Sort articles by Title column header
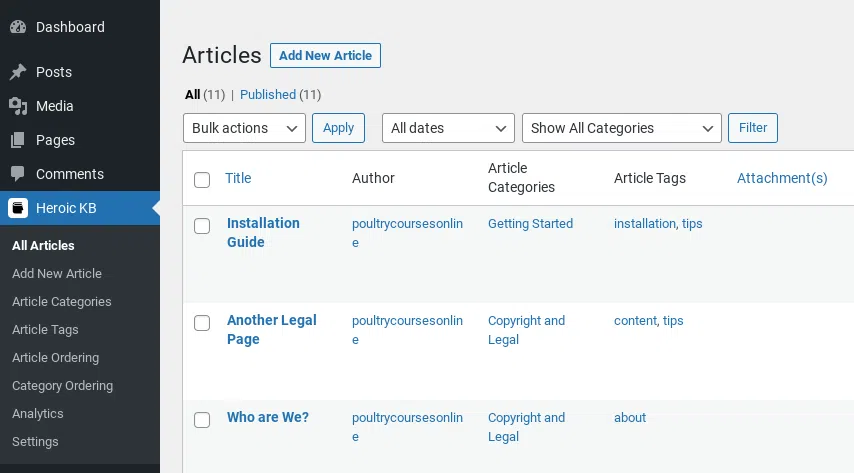Screen dimensions: 854x473 238,178
